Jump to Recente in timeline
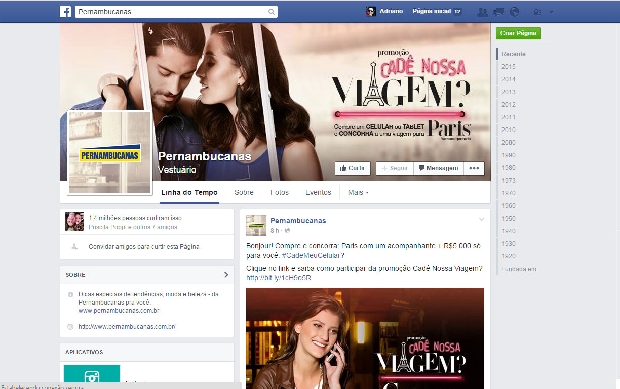 pos(513,54)
